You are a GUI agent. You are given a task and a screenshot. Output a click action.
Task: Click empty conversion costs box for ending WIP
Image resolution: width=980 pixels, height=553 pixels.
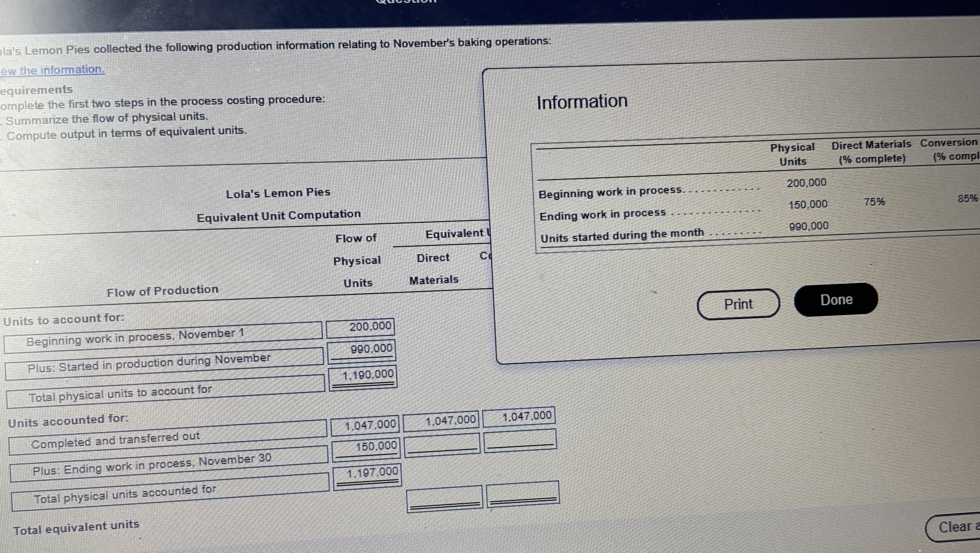click(520, 441)
